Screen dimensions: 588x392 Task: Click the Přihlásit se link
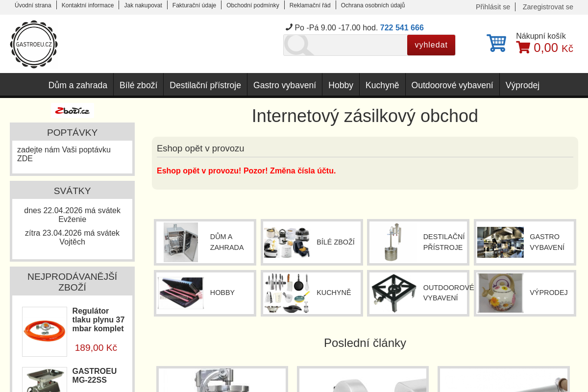click(492, 7)
